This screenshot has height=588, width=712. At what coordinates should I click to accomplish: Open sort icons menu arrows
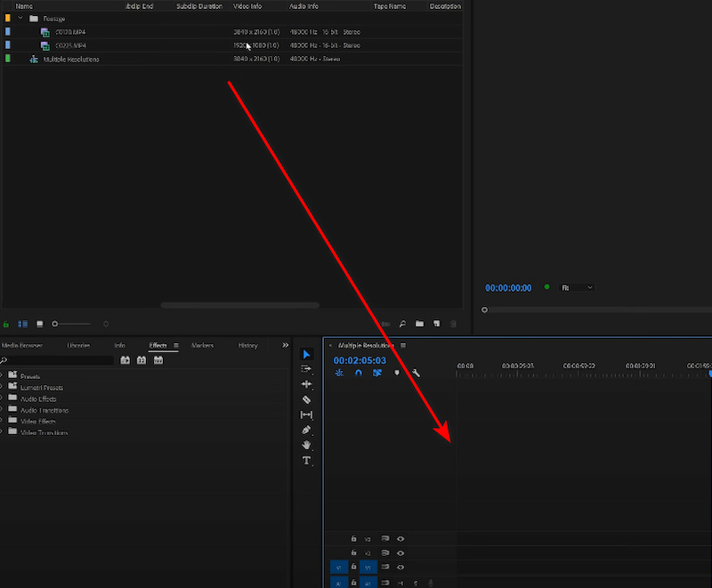point(106,324)
